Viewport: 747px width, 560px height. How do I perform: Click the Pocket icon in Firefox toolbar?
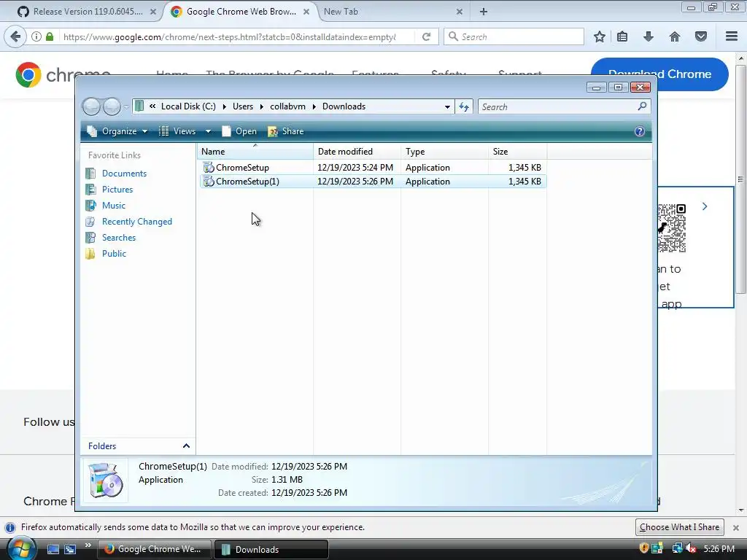pyautogui.click(x=701, y=36)
